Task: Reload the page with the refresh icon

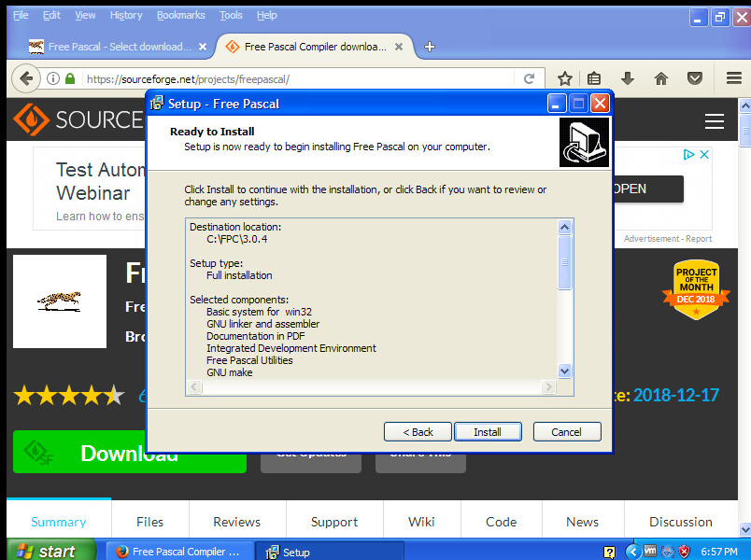Action: point(529,78)
